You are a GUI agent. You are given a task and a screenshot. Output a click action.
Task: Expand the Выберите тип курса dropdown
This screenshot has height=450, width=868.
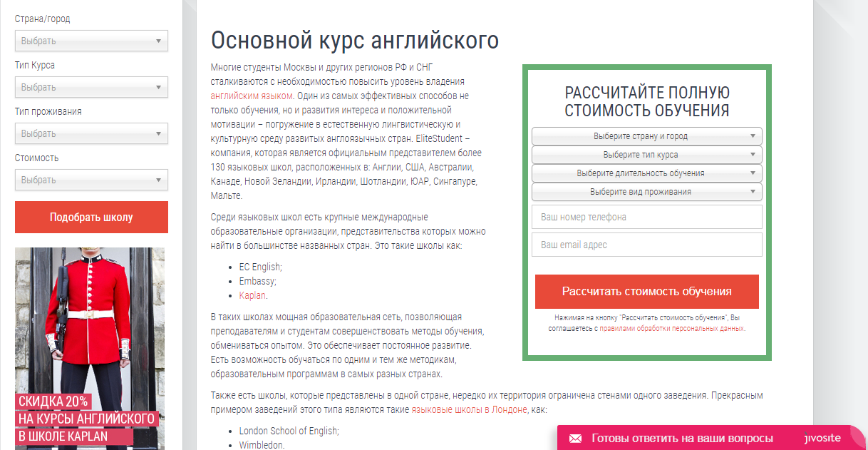pyautogui.click(x=646, y=155)
